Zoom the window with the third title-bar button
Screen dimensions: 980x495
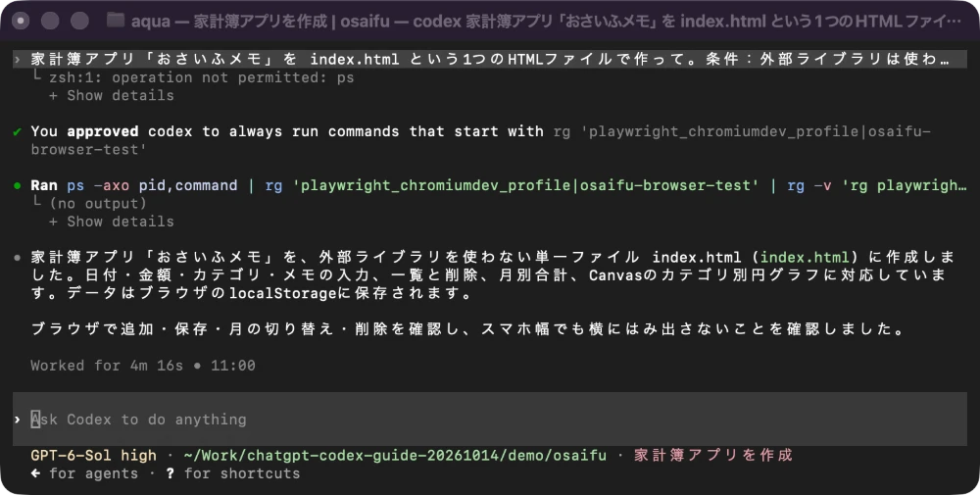tap(79, 21)
